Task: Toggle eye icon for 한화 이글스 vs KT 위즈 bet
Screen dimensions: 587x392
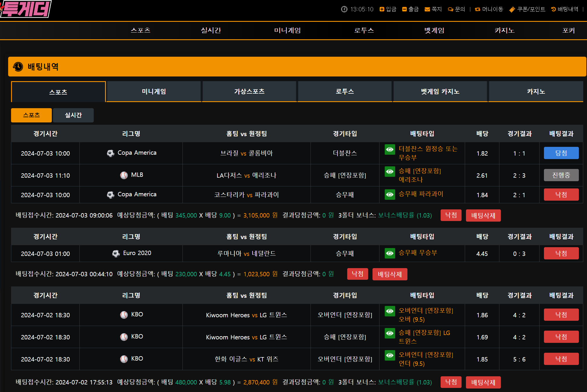Action: (x=390, y=355)
